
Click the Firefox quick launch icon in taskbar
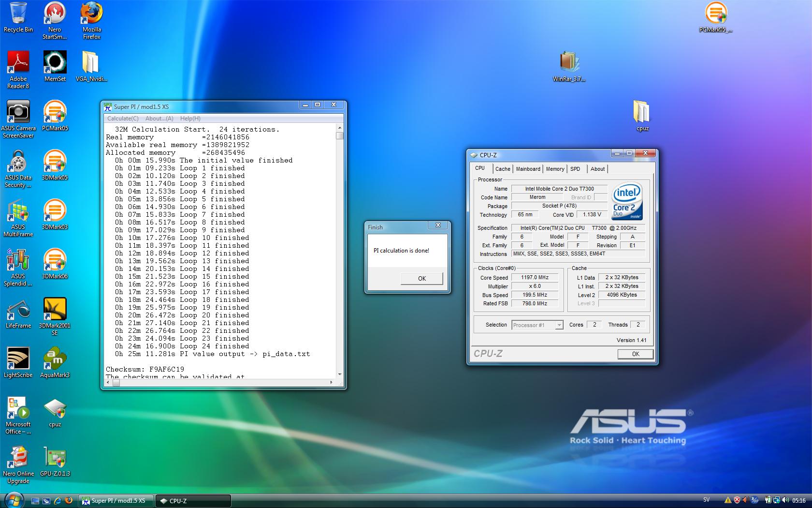[69, 501]
